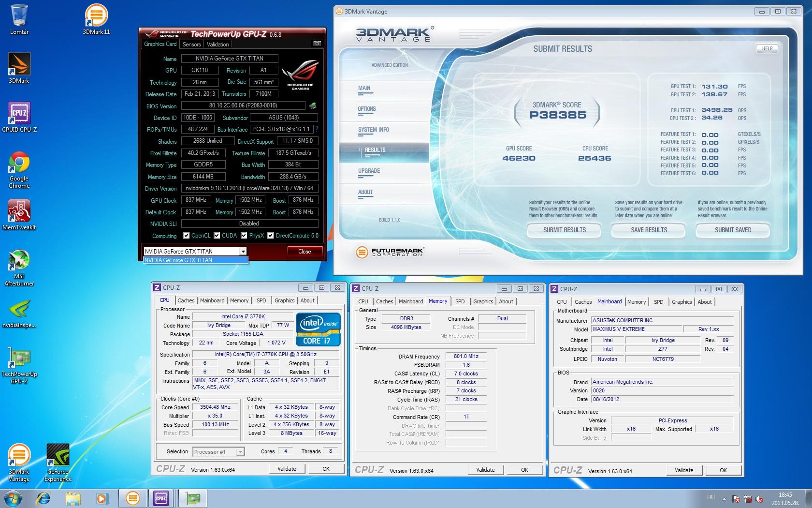
Task: Open nvidiaInspector desktop shortcut
Action: tap(19, 314)
